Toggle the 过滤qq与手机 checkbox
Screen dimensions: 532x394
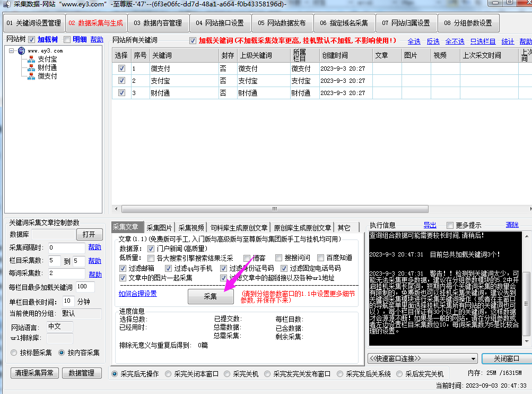(168, 268)
